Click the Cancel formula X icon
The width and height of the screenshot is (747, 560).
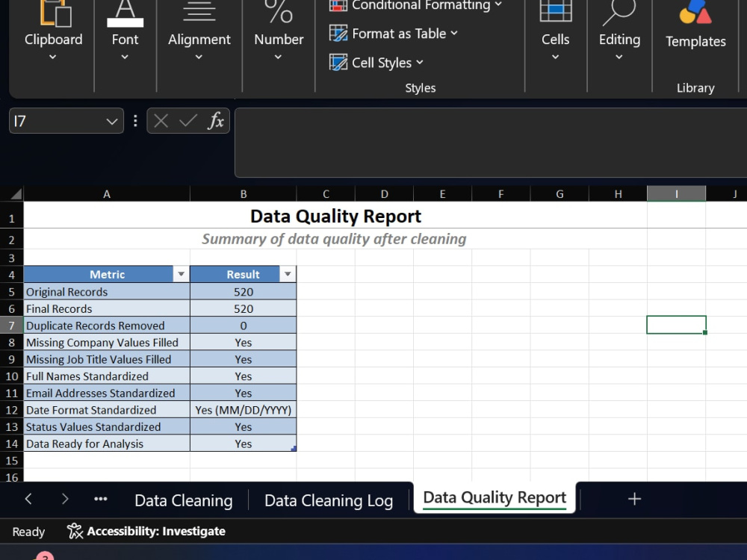point(161,121)
